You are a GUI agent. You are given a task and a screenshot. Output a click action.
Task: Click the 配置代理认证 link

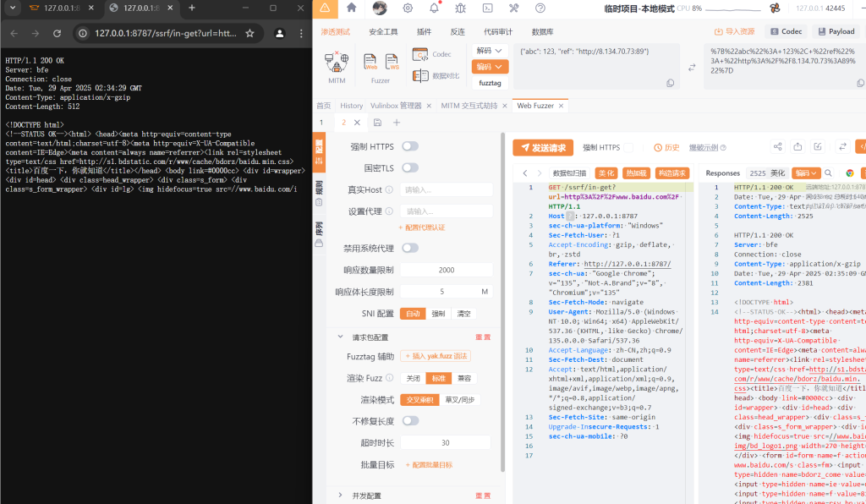[x=422, y=227]
